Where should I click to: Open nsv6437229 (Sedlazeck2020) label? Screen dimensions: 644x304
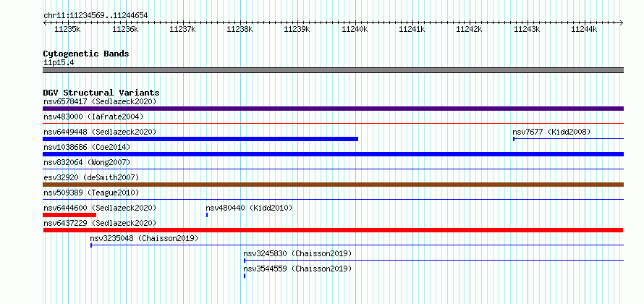(100, 223)
